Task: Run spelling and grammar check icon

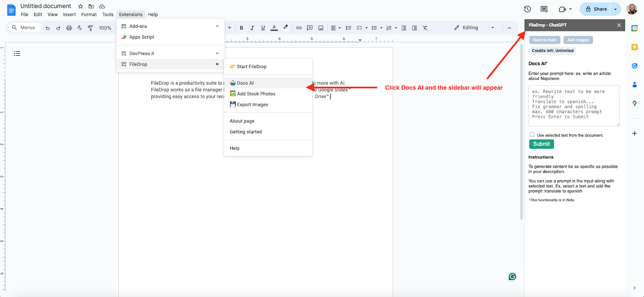Action: pos(80,28)
